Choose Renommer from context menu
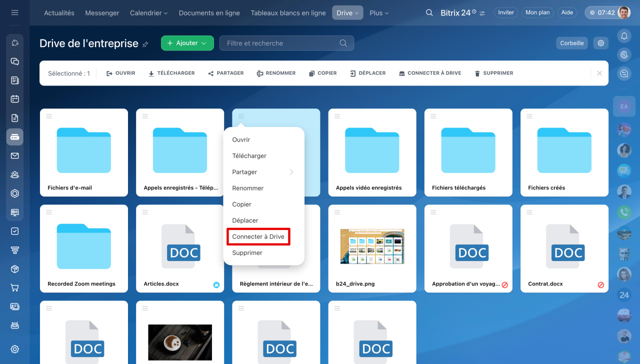640x364 pixels. [x=247, y=188]
